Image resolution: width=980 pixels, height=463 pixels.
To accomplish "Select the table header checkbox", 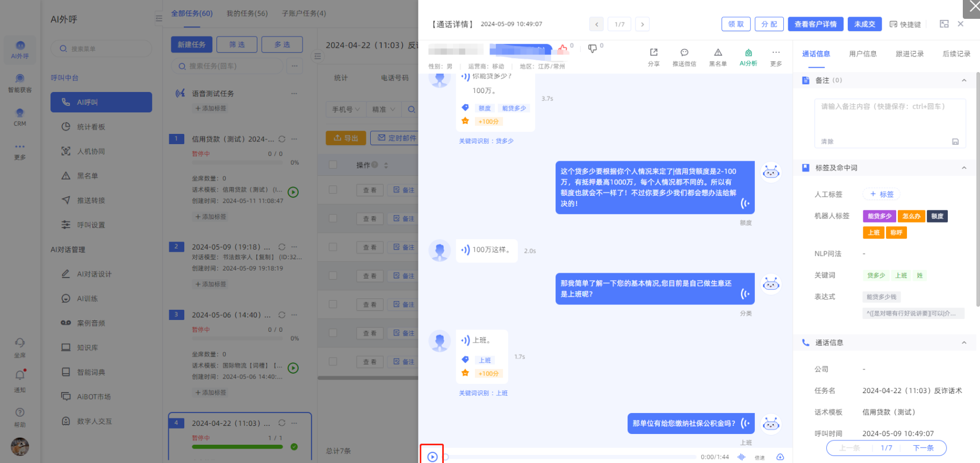I will click(x=333, y=165).
